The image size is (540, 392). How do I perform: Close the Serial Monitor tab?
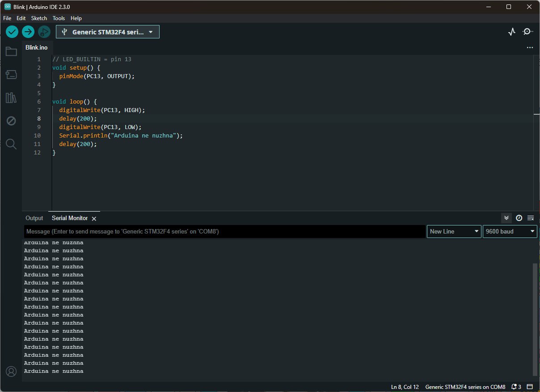94,218
